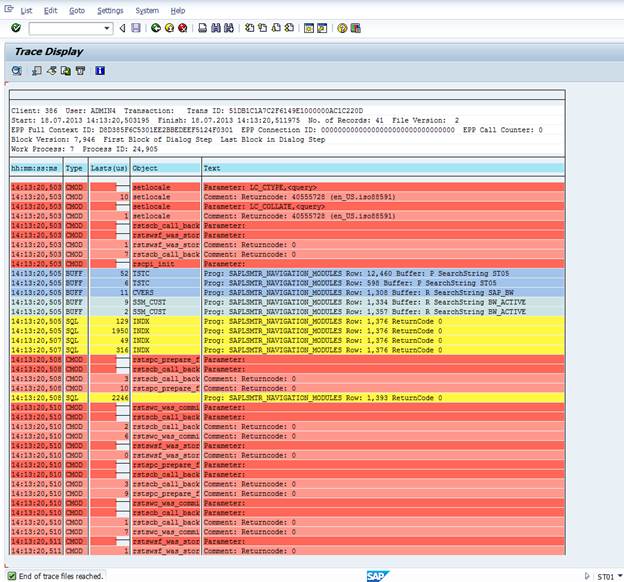The height and width of the screenshot is (582, 624).
Task: Select the INDX SQL row lasting 129
Action: click(x=287, y=321)
